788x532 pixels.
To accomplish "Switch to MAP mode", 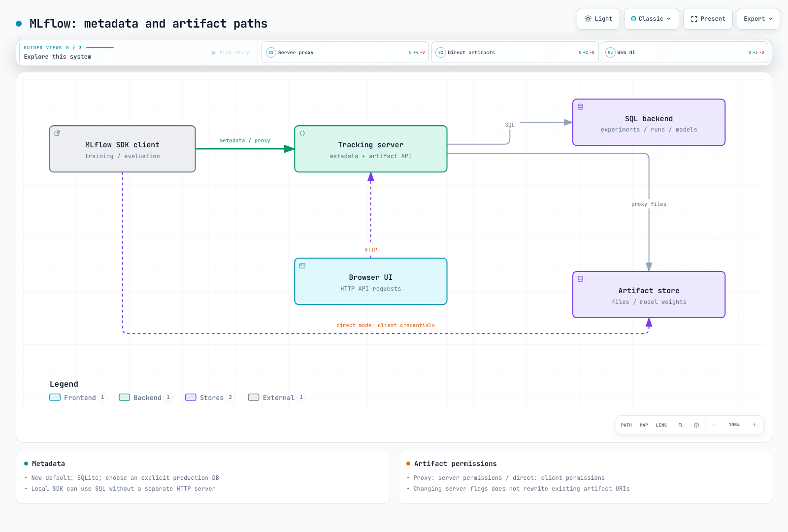I will coord(644,425).
